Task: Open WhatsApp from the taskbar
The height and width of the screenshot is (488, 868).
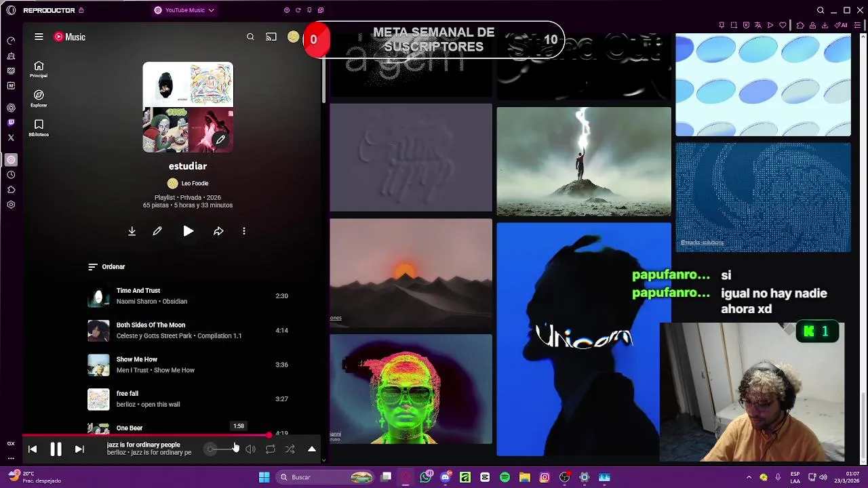Action: click(425, 477)
